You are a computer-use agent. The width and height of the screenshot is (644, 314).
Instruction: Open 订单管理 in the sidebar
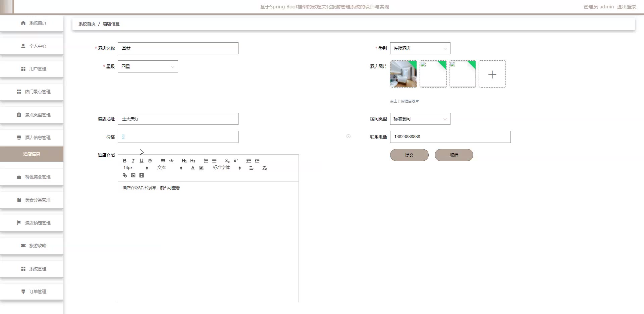[32, 292]
